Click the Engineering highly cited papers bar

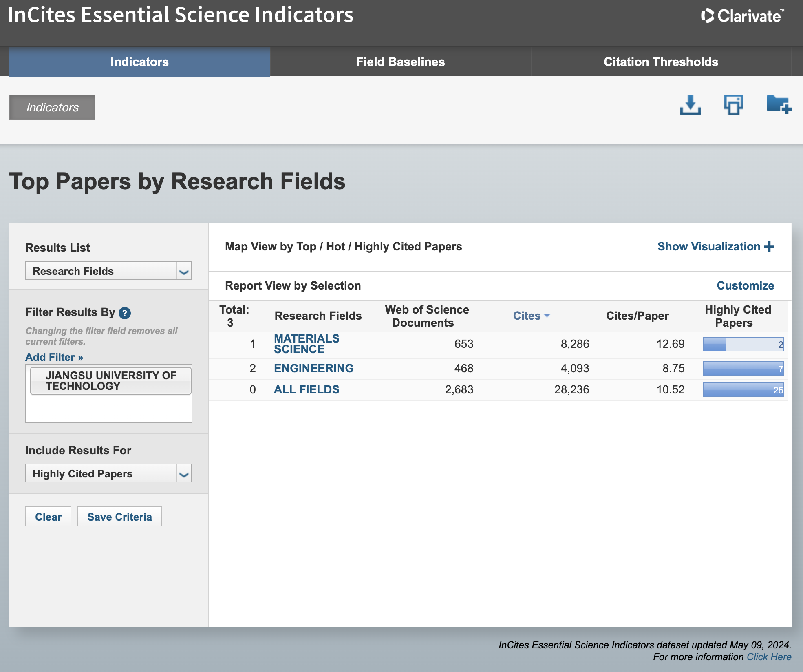click(x=743, y=369)
